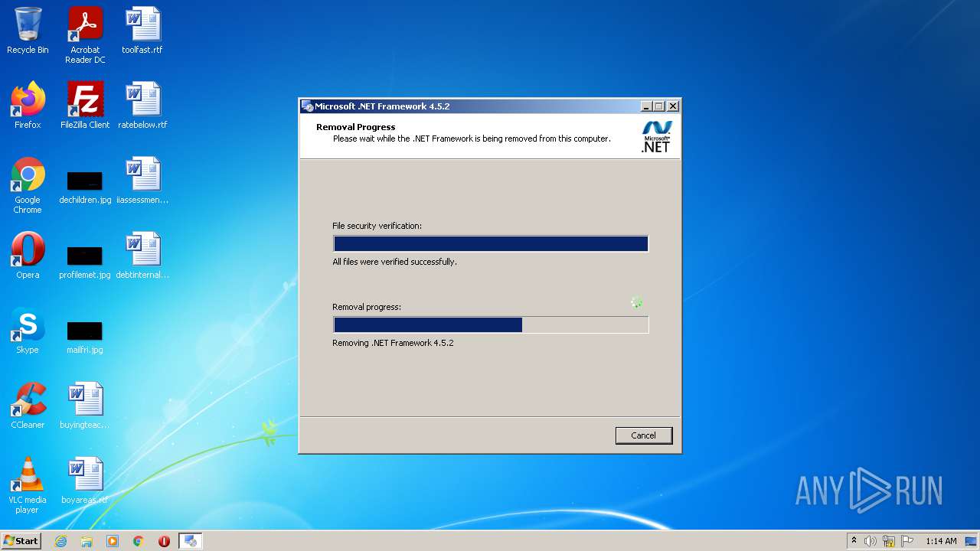Select dechildren.jpg image file

pos(85,185)
